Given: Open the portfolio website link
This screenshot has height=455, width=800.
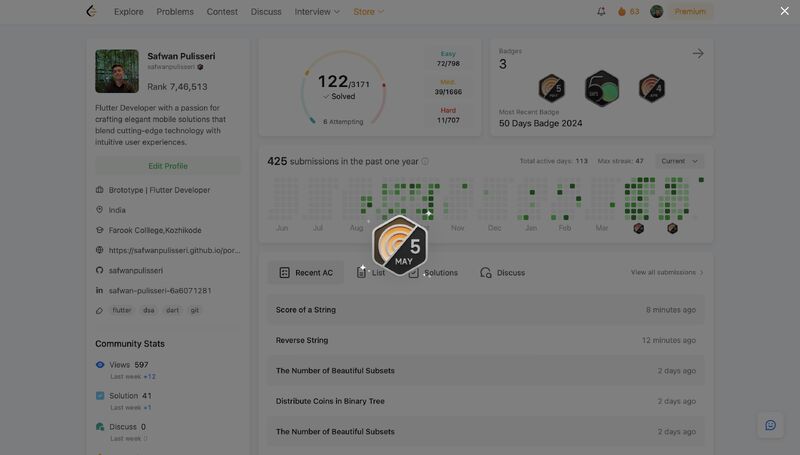Looking at the screenshot, I should (174, 250).
